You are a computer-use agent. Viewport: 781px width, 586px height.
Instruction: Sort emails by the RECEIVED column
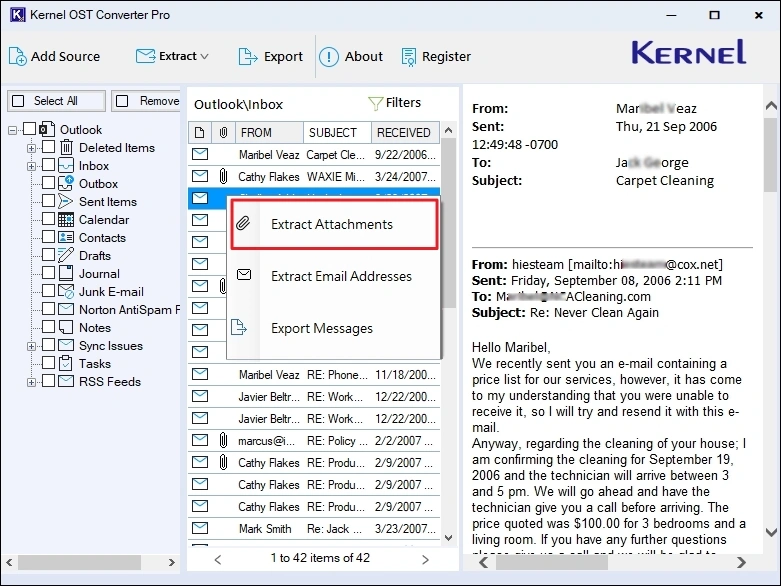[404, 132]
